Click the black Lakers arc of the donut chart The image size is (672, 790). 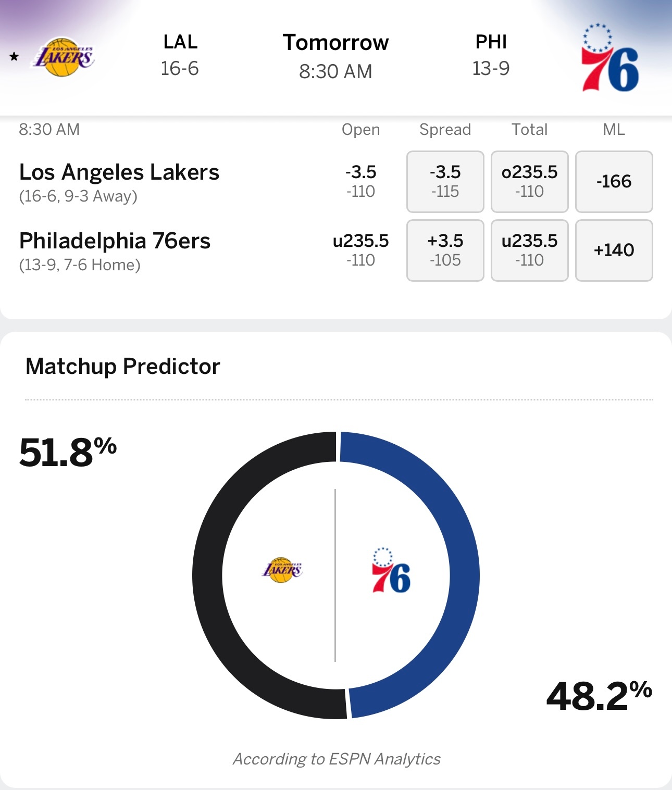pyautogui.click(x=208, y=575)
